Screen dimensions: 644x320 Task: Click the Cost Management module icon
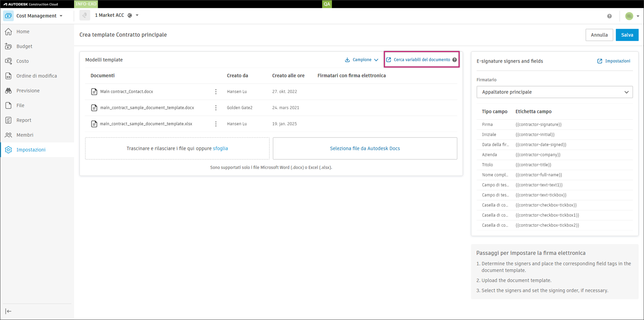coord(8,16)
